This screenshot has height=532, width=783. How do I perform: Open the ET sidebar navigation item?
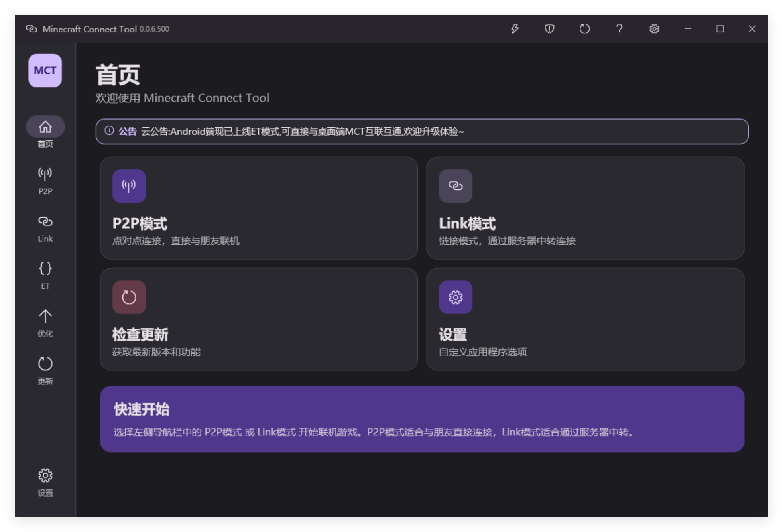click(x=45, y=276)
